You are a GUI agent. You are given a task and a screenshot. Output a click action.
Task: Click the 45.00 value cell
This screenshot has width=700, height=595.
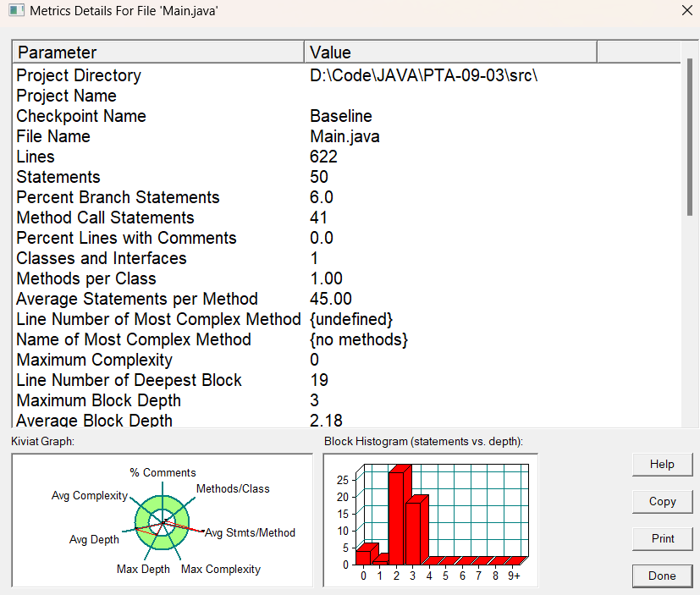point(331,299)
